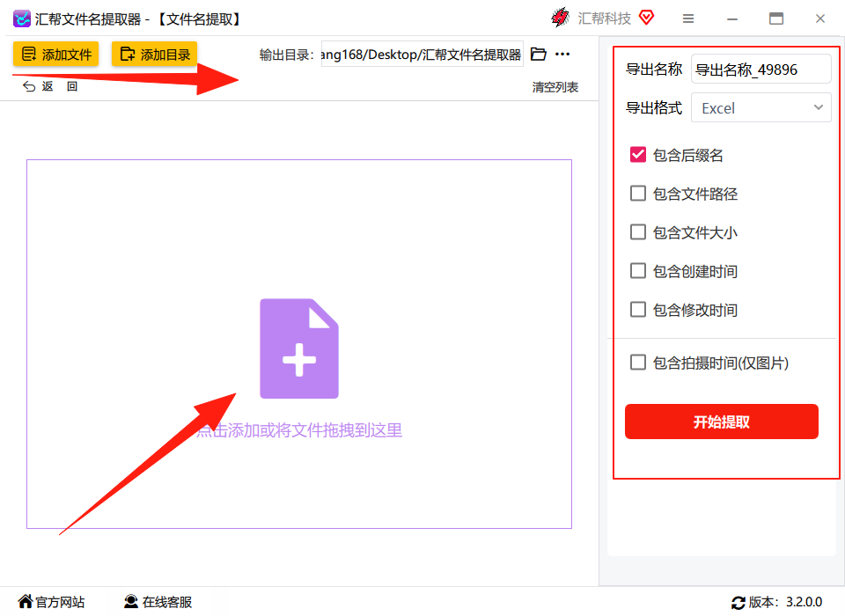
Task: Click 添加文件 button
Action: 56,54
